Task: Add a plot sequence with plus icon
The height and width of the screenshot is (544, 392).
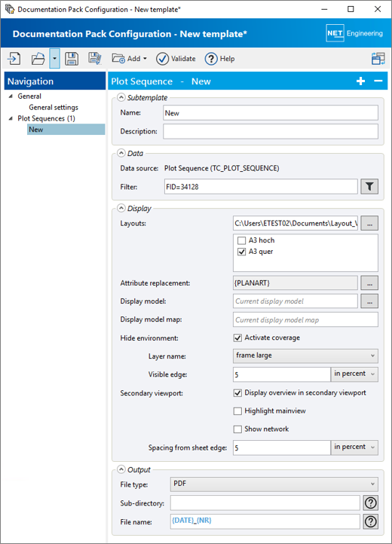Action: (361, 81)
